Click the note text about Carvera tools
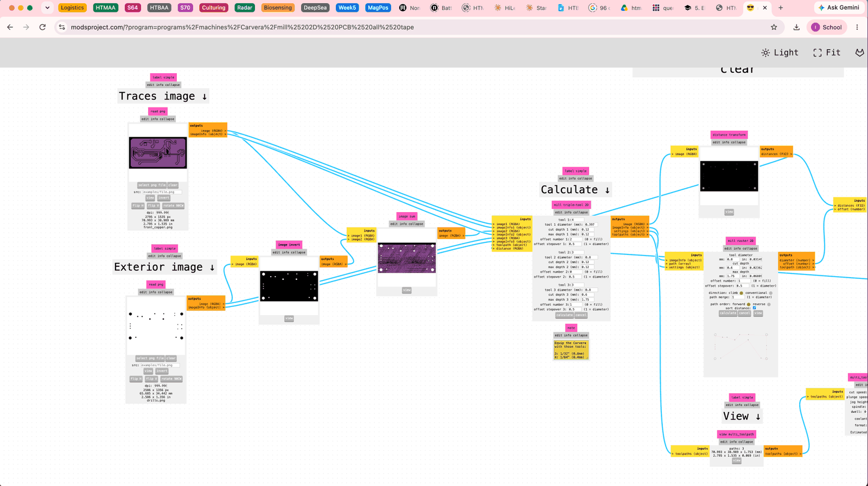 [x=571, y=350]
